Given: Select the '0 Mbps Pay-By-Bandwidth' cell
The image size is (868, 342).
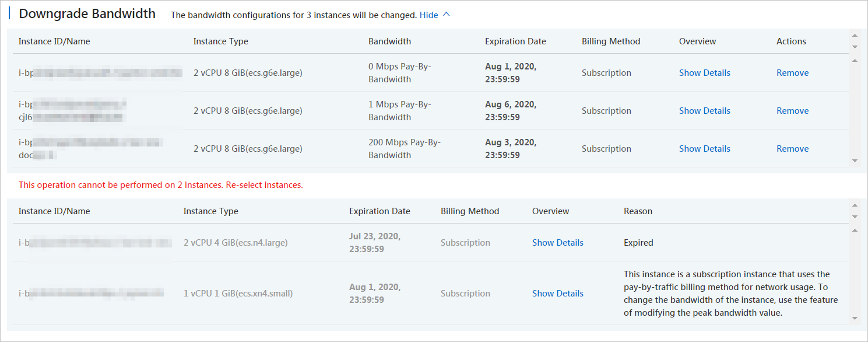Looking at the screenshot, I should 399,73.
